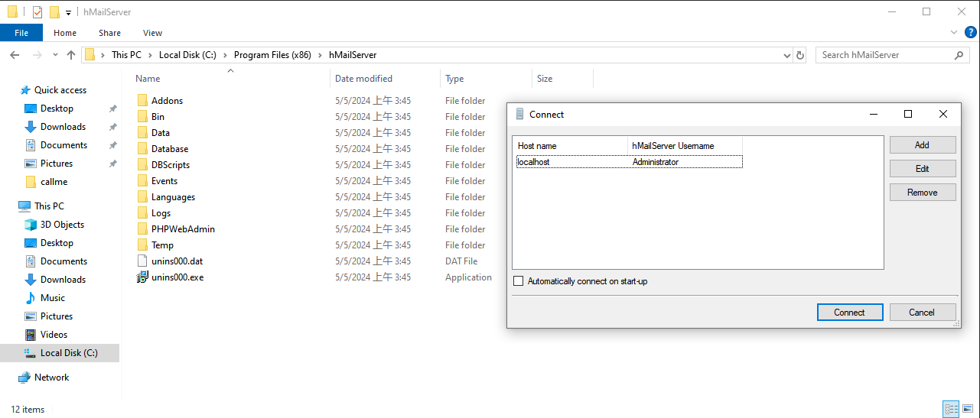Open the callme folder in Quick access
This screenshot has width=980, height=418.
point(52,182)
